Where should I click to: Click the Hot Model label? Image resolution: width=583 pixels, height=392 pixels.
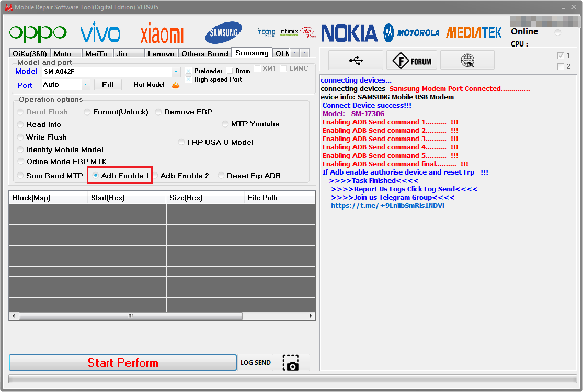tap(149, 85)
